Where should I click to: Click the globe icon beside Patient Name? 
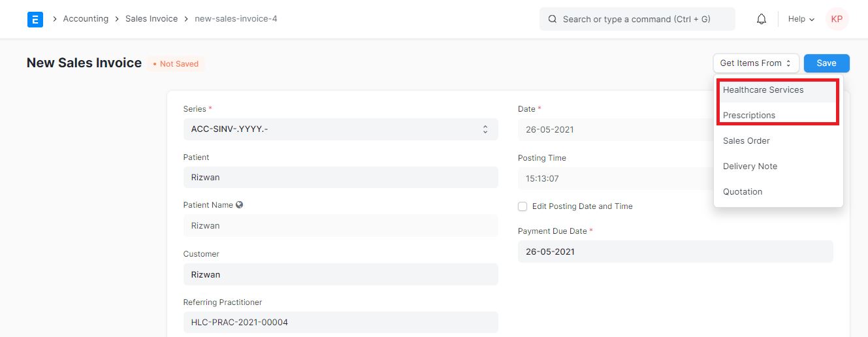click(x=240, y=205)
